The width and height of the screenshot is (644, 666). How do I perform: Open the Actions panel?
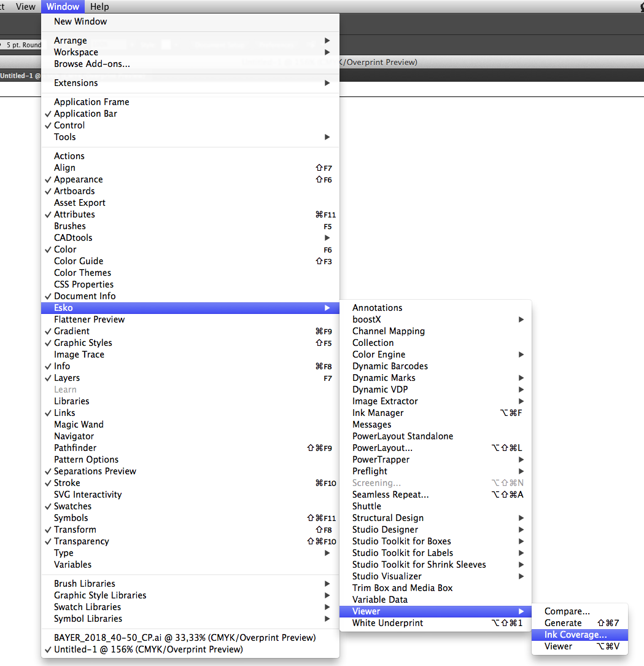190,156
